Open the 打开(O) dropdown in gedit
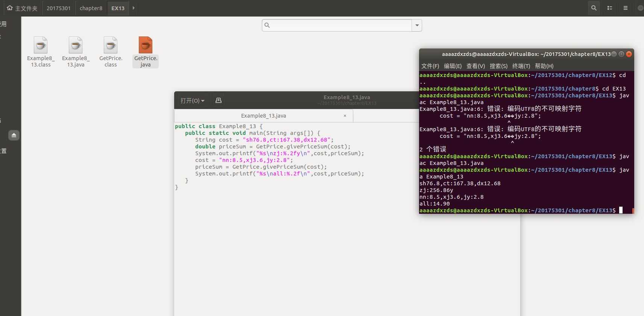The height and width of the screenshot is (316, 644). 192,100
